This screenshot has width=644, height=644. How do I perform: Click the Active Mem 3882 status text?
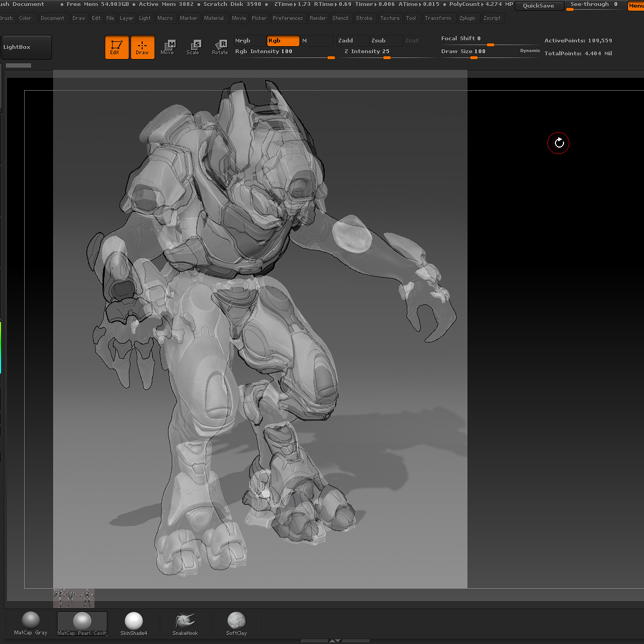(x=166, y=4)
